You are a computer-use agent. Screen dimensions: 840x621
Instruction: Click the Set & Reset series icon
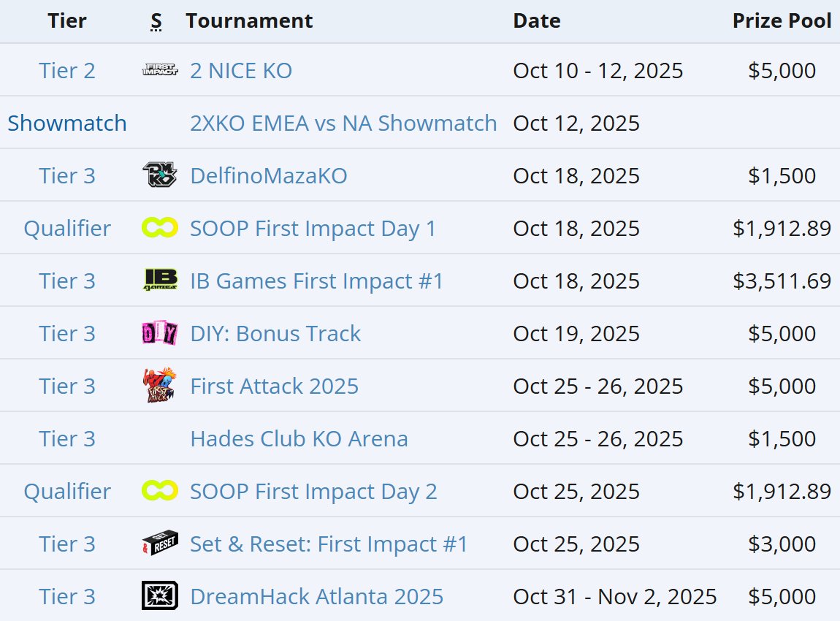point(160,543)
